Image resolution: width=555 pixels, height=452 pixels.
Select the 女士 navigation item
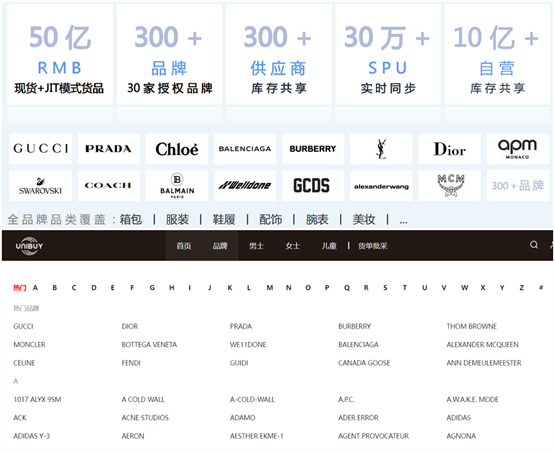point(293,246)
